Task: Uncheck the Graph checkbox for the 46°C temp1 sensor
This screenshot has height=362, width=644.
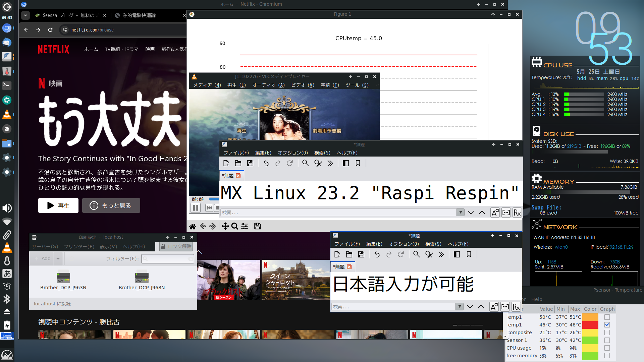Action: [x=607, y=324]
